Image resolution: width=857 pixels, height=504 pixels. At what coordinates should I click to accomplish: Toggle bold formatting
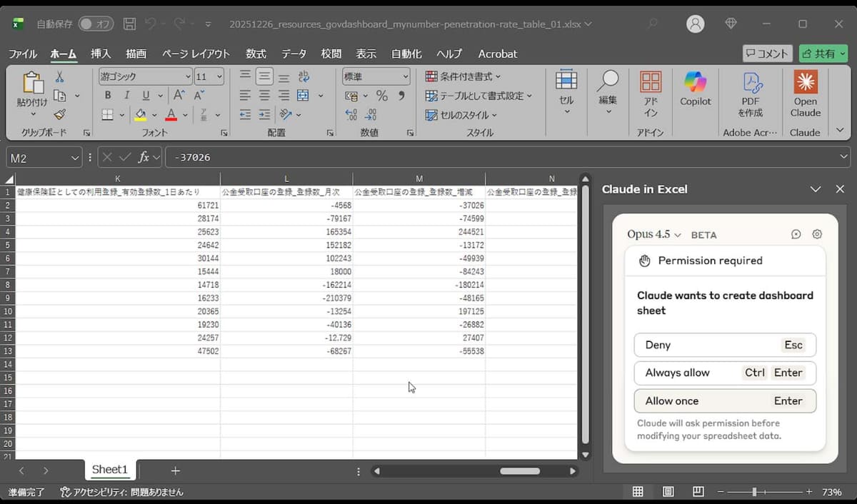[108, 94]
